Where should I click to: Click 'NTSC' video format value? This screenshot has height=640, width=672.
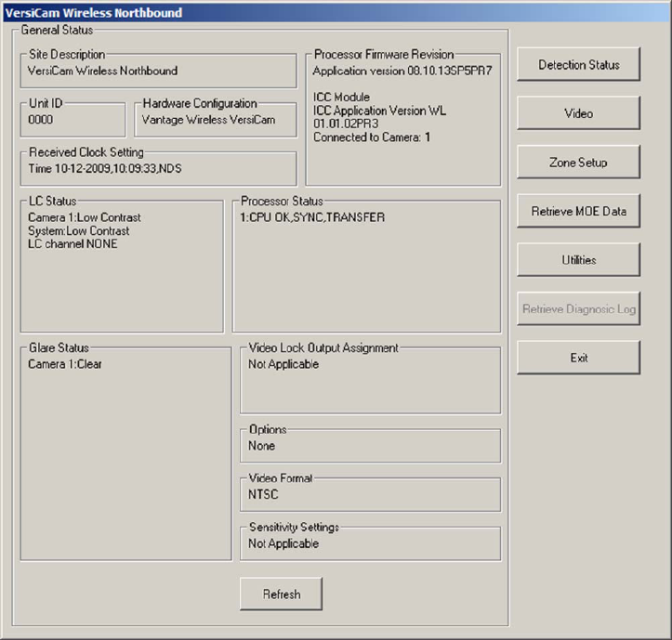[x=263, y=494]
